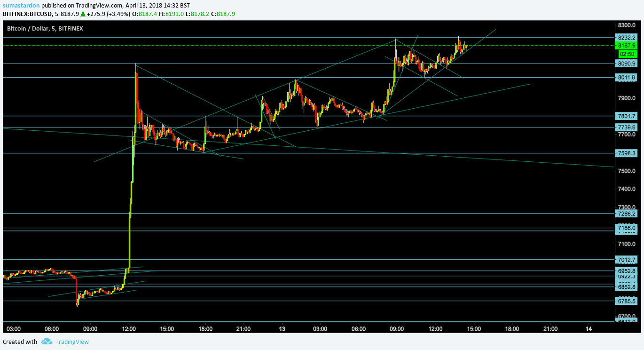Select the 7266.2 price level label
Image resolution: width=644 pixels, height=350 pixels.
pos(627,213)
